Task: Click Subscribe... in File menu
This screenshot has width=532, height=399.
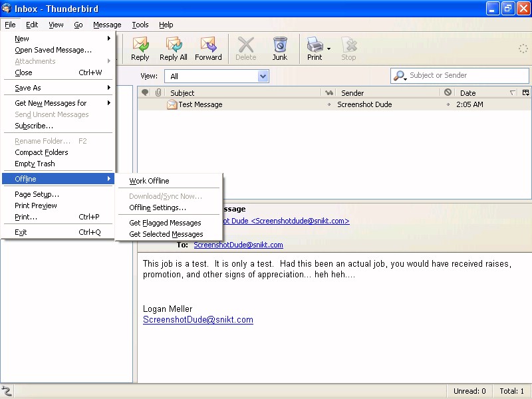Action: [x=59, y=126]
